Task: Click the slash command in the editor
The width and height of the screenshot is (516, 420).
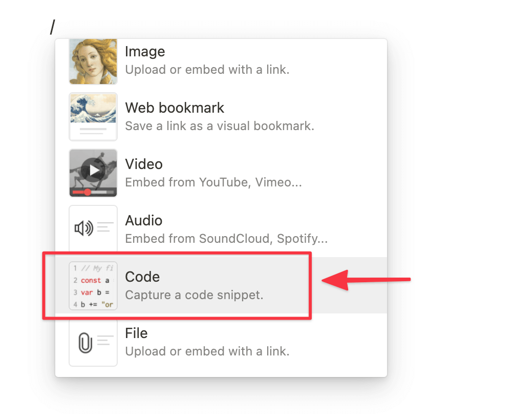Action: pos(53,27)
